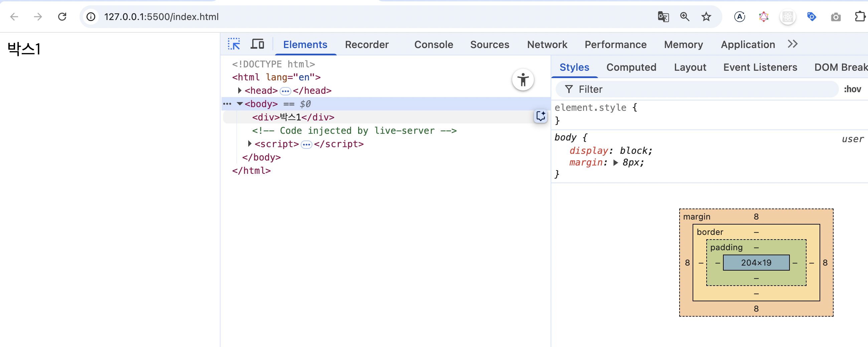Open the Extensions puzzle menu

coord(860,17)
